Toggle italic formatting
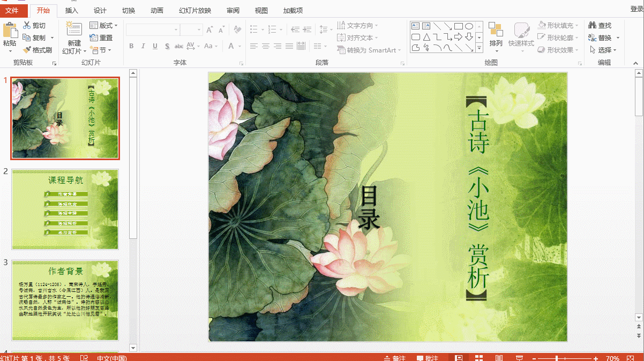 pos(143,46)
